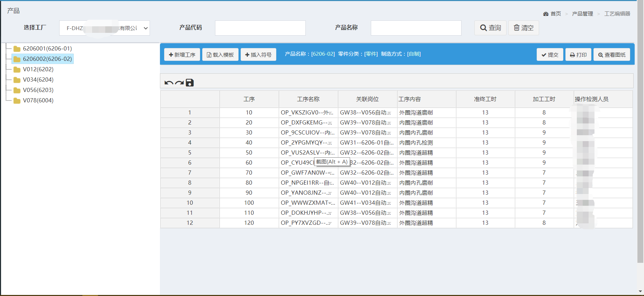This screenshot has height=296, width=644.
Task: Click the 工序 column header
Action: [249, 99]
